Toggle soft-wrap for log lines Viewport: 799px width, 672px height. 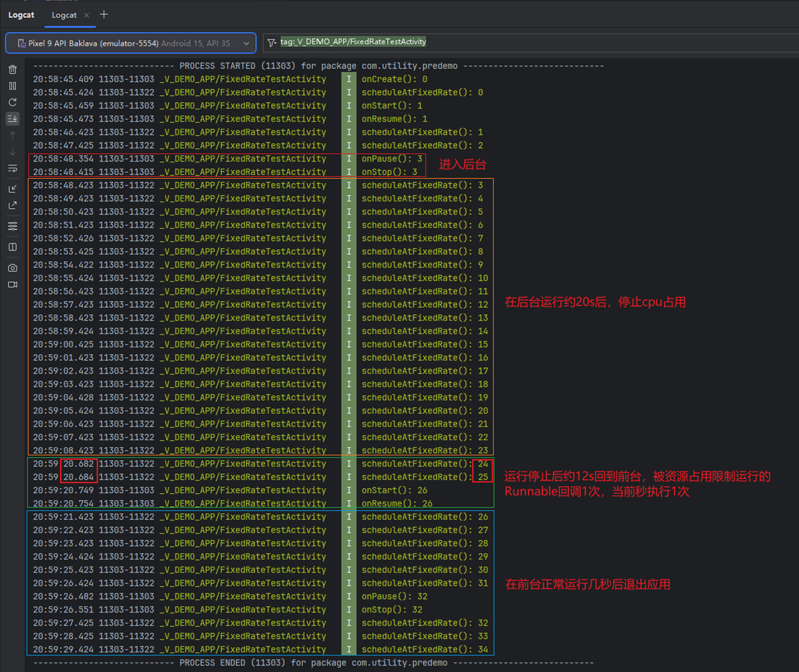tap(13, 169)
